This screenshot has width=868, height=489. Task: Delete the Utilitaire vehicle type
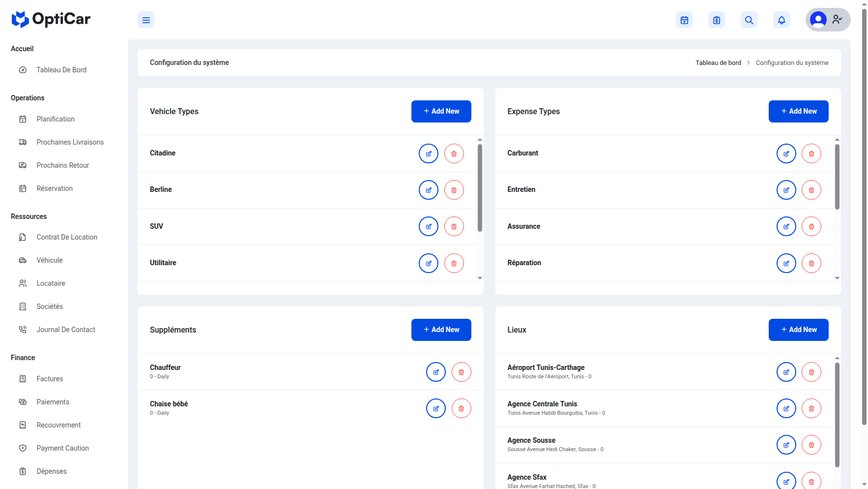point(454,263)
